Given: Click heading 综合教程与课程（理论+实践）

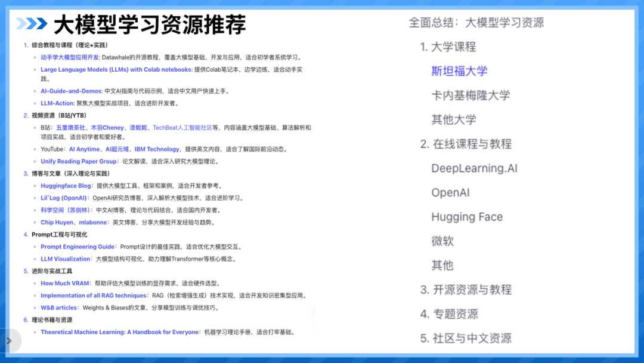Looking at the screenshot, I should pyautogui.click(x=69, y=45).
